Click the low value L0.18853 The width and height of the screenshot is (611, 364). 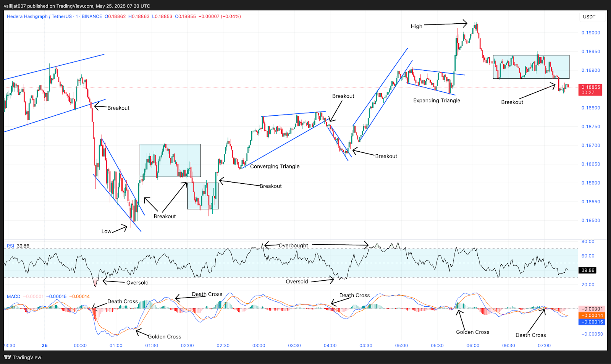coord(162,16)
